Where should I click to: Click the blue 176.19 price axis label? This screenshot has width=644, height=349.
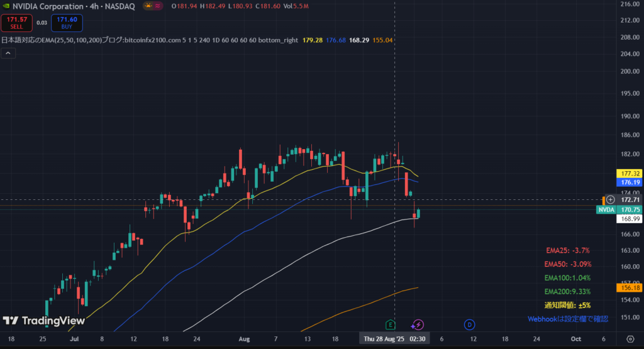(630, 182)
